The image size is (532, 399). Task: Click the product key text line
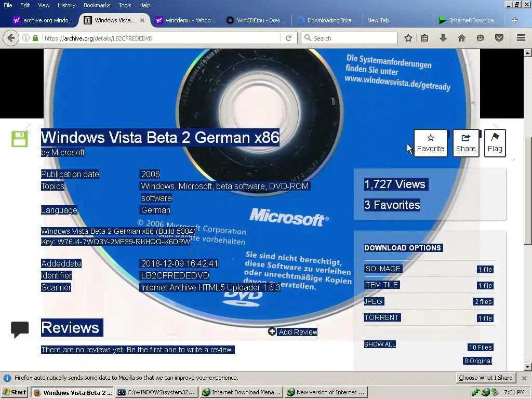pyautogui.click(x=116, y=242)
